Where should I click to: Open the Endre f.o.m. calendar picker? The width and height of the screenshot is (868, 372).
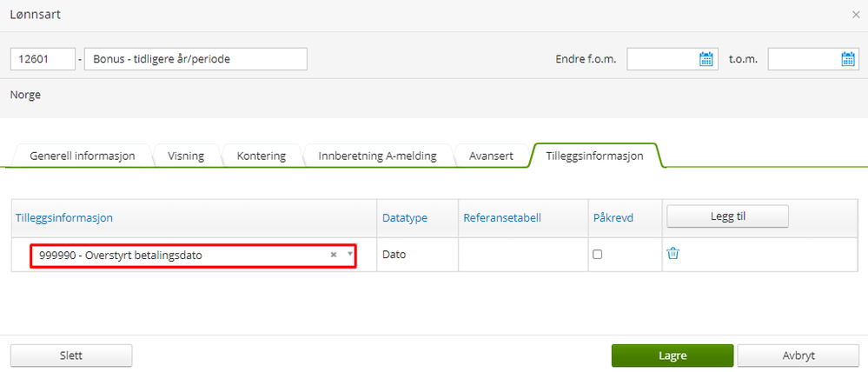[706, 59]
